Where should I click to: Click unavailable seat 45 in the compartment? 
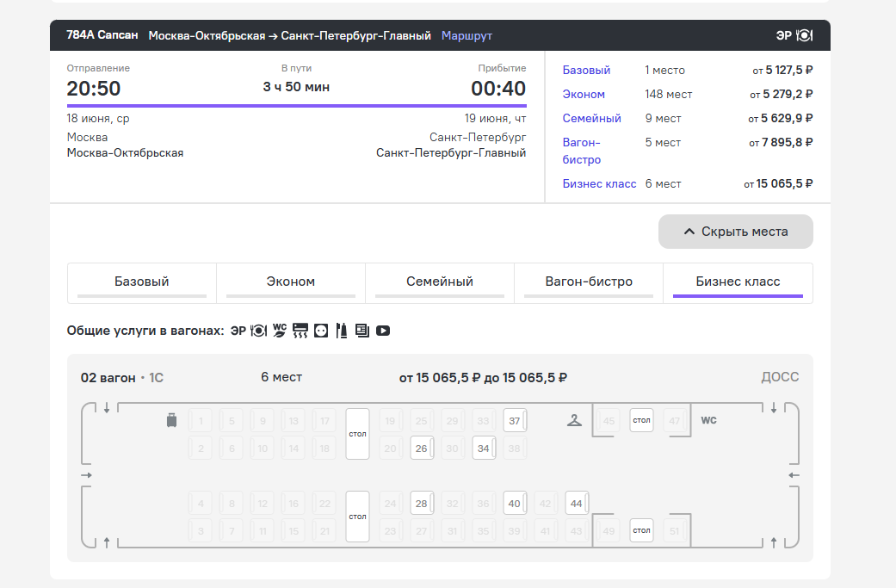pyautogui.click(x=609, y=421)
